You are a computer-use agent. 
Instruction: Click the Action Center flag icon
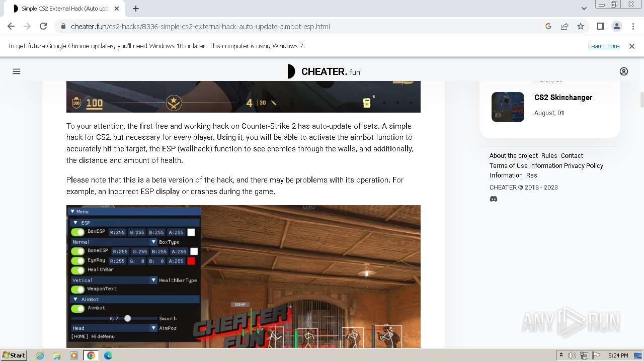[595, 355]
